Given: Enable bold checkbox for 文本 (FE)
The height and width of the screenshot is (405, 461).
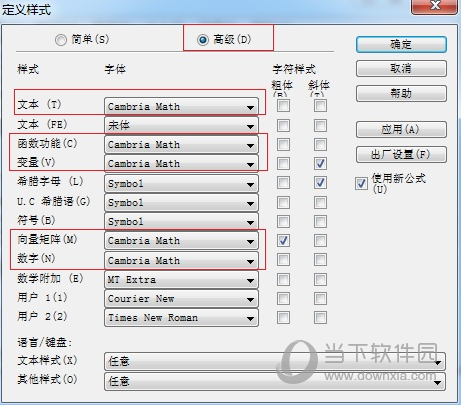Looking at the screenshot, I should pos(283,126).
